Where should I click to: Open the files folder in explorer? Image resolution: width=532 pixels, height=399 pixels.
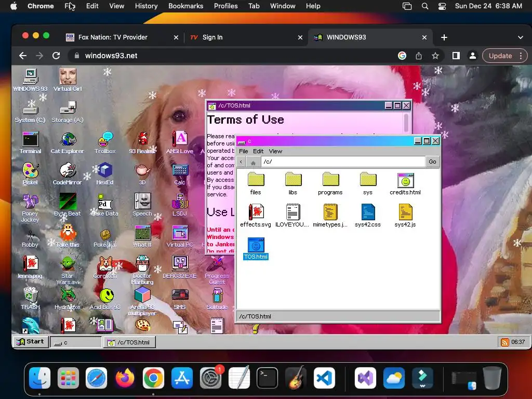coord(256,183)
